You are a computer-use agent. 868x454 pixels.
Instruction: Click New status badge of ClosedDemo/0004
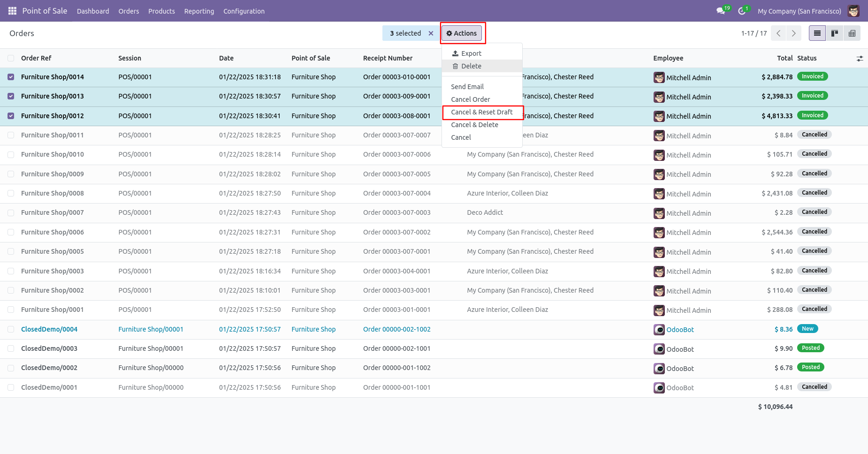(x=807, y=329)
